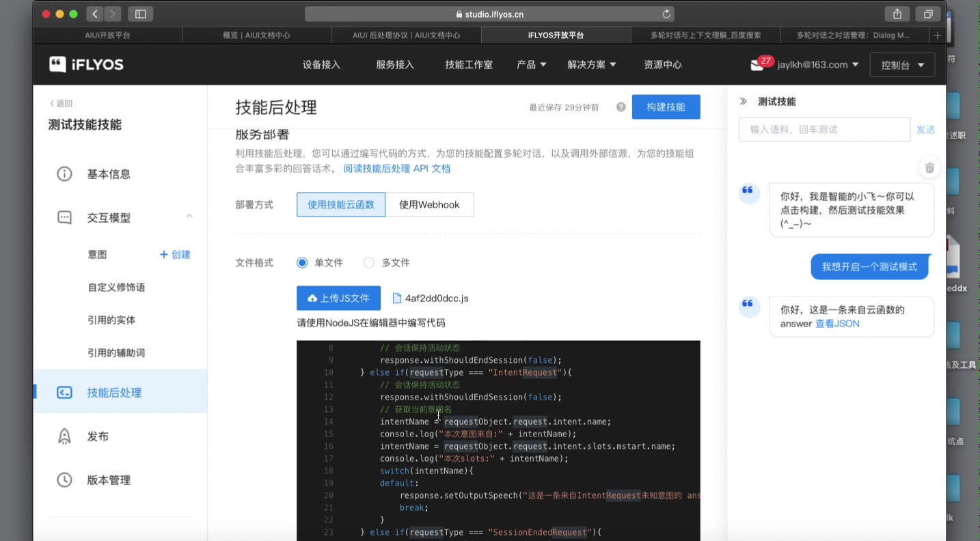Open 资源中心 in top navigation

[663, 65]
